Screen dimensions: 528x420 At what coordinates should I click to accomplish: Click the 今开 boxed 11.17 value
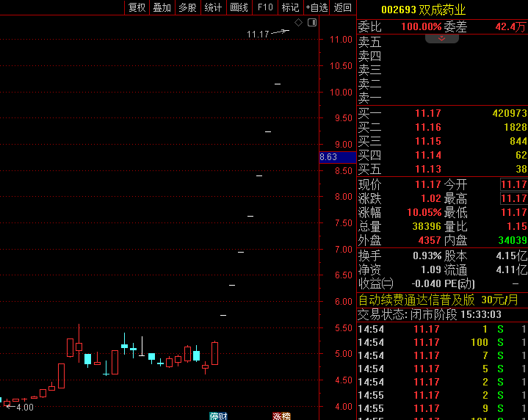tap(513, 184)
